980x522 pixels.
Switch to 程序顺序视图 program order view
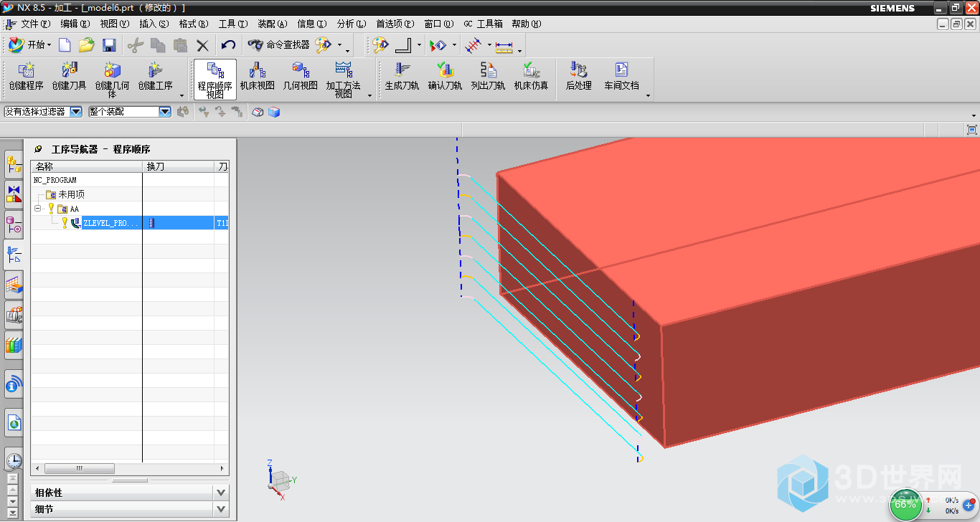click(215, 80)
